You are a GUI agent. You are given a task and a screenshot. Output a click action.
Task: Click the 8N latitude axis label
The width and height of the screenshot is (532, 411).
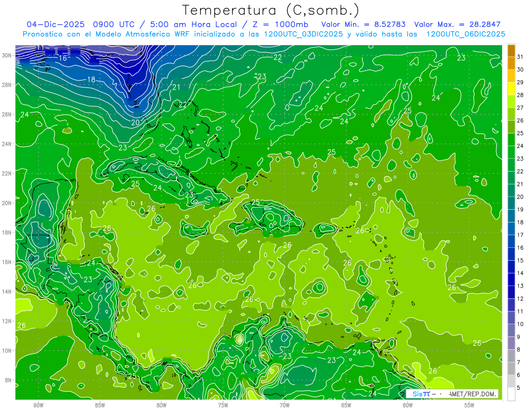pos(8,380)
